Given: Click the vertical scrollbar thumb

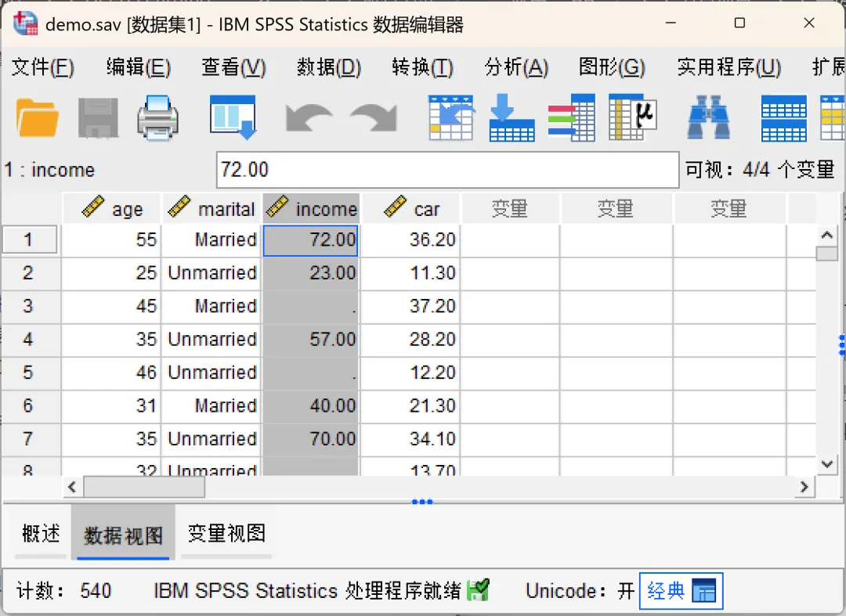Looking at the screenshot, I should (x=826, y=254).
